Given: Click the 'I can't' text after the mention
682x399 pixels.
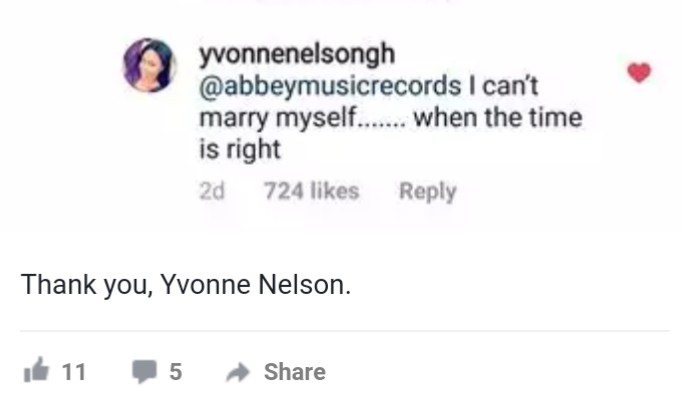Looking at the screenshot, I should click(x=504, y=86).
